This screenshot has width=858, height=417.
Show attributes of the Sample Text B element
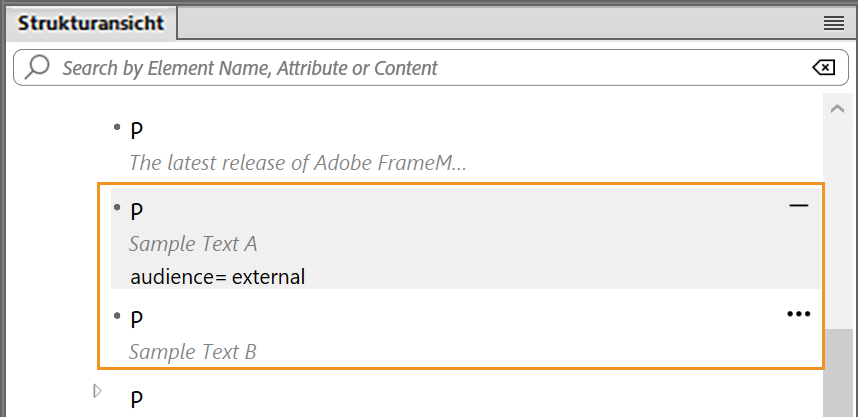[x=797, y=314]
